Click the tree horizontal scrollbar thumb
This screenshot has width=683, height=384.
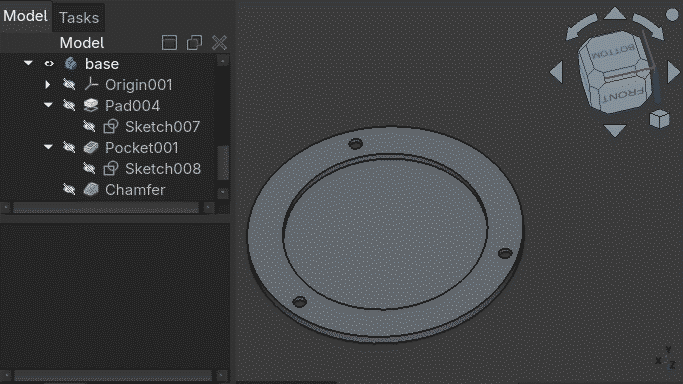coord(106,208)
